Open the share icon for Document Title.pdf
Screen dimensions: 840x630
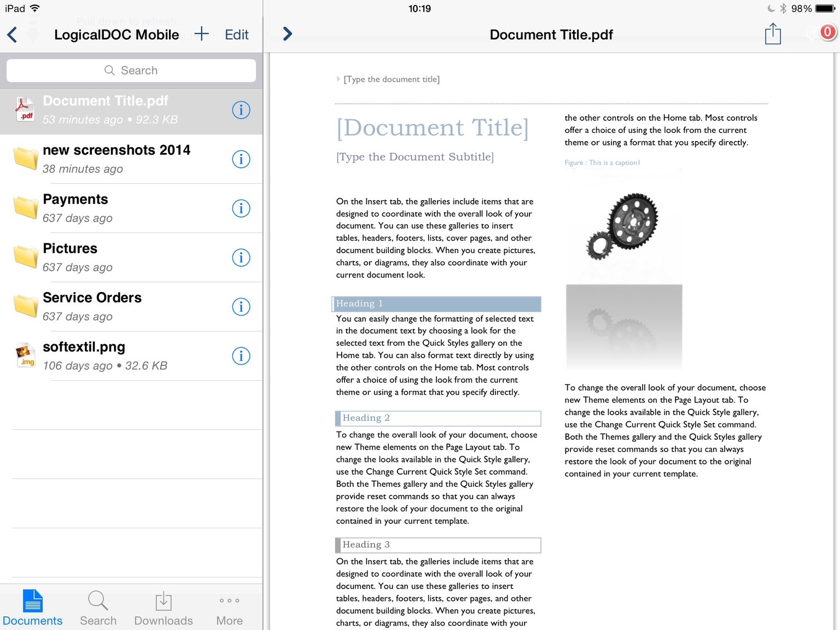point(772,34)
